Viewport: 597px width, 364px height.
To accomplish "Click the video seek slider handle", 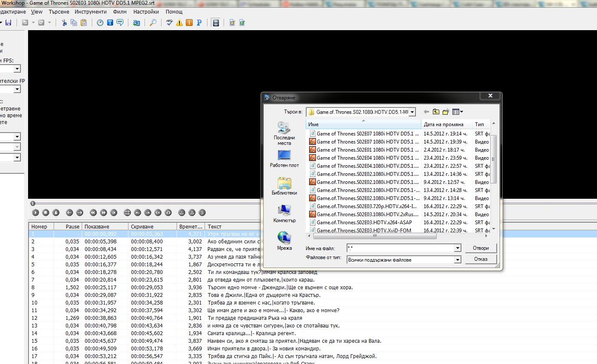I will tap(33, 203).
